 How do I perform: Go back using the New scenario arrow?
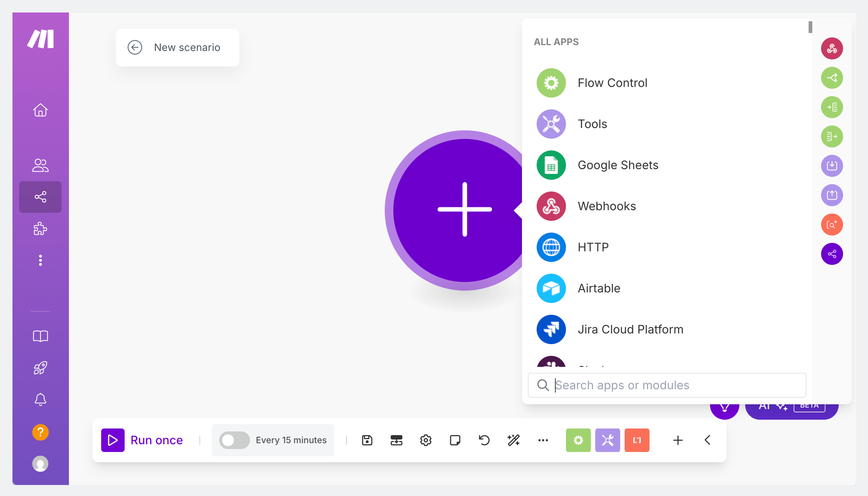pyautogui.click(x=135, y=47)
